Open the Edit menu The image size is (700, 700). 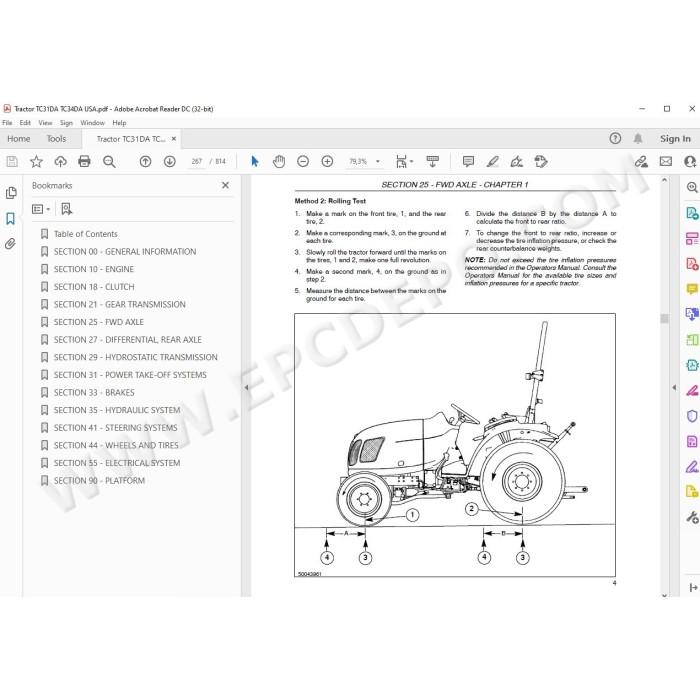click(x=25, y=123)
